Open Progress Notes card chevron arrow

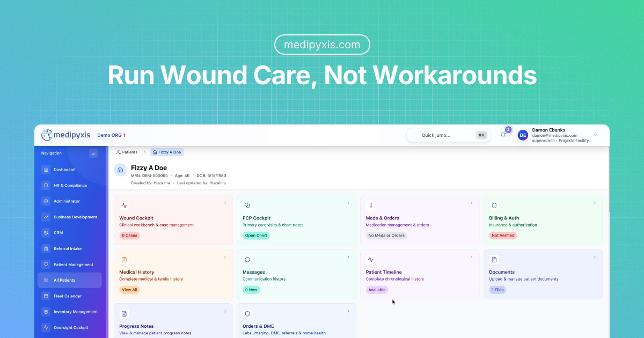tap(225, 312)
